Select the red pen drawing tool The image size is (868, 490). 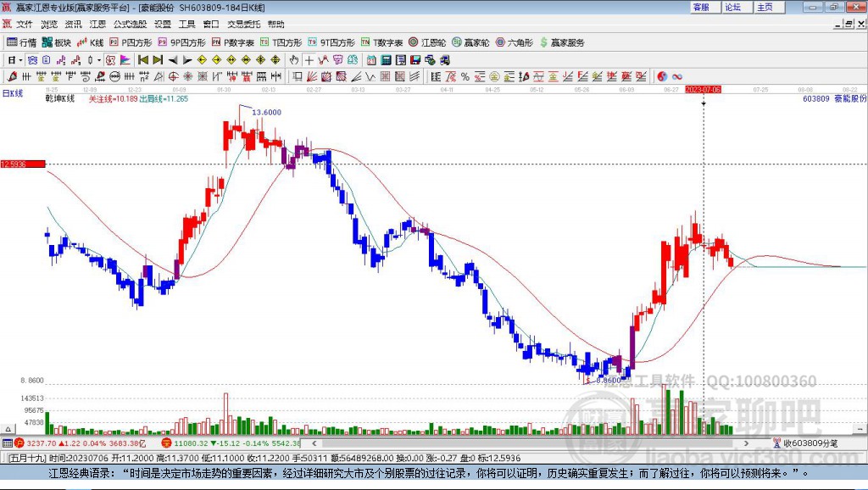12,76
